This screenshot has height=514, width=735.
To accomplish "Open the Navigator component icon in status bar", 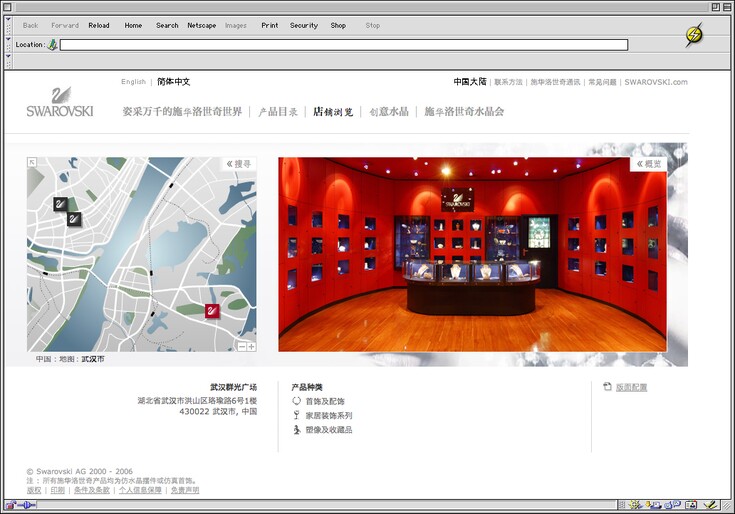I will click(635, 505).
